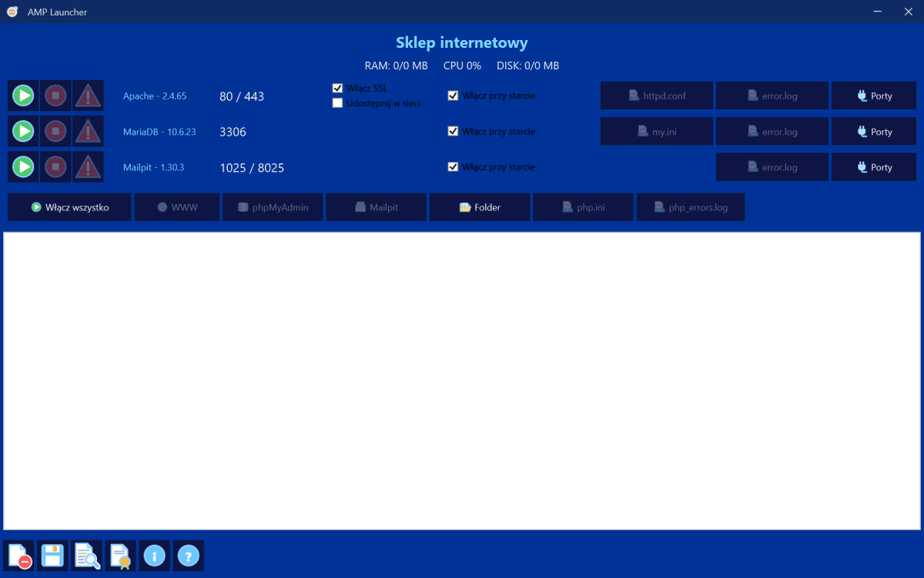Click Mailpit ports 1025 / 8025 text
Viewport: 924px width, 578px height.
pyautogui.click(x=252, y=167)
